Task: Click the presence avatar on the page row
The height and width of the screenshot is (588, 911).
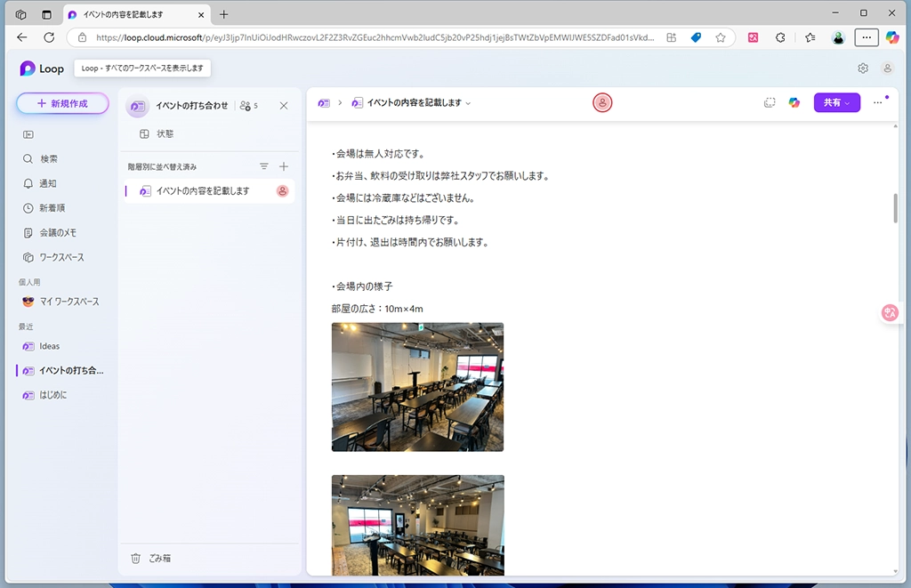Action: tap(282, 191)
